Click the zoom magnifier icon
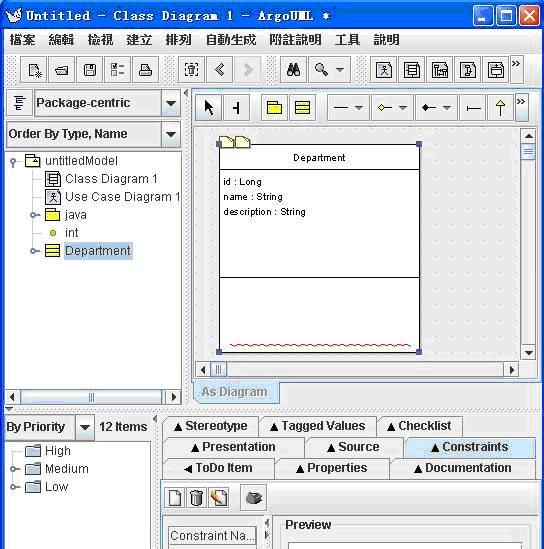This screenshot has width=544, height=549. click(321, 70)
